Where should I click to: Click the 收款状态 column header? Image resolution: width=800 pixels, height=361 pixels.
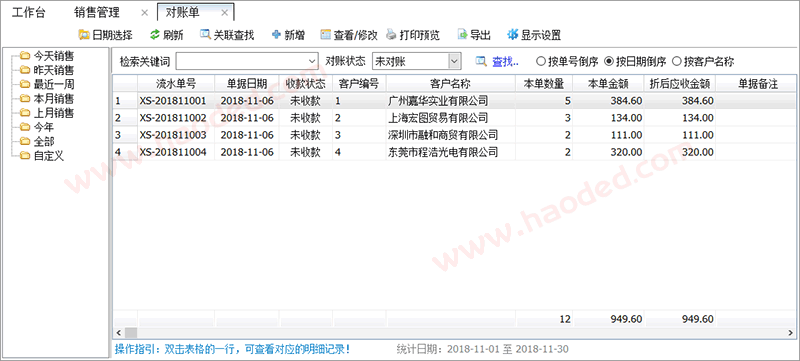[306, 83]
